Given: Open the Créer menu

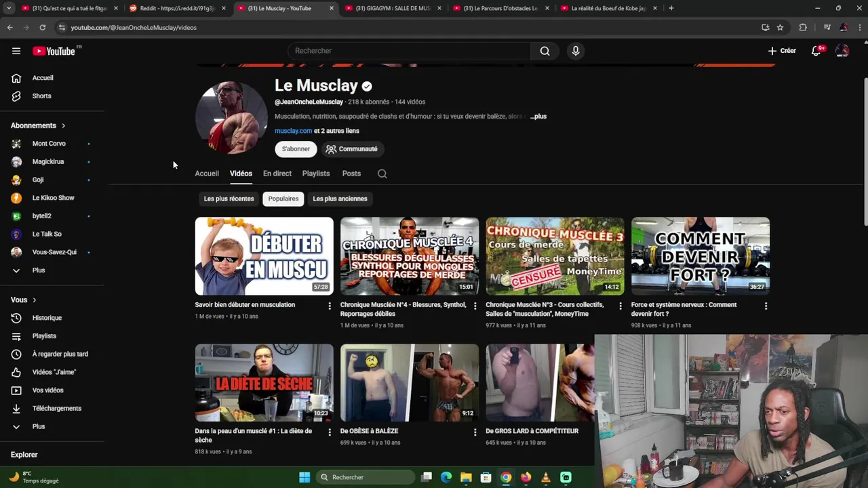Looking at the screenshot, I should 782,51.
